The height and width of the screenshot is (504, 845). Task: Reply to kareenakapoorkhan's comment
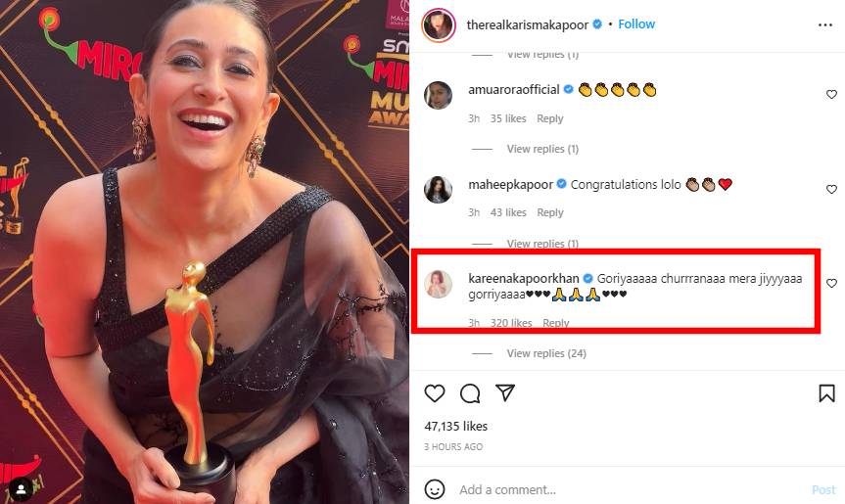pos(555,323)
